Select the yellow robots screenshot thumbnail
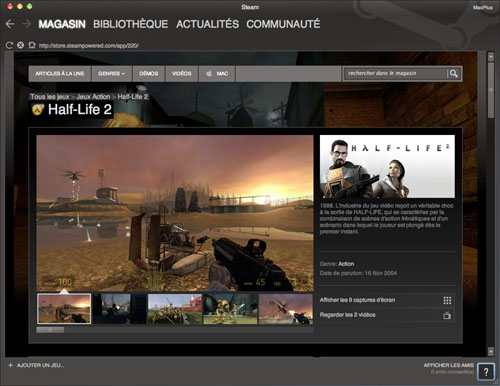 click(230, 309)
